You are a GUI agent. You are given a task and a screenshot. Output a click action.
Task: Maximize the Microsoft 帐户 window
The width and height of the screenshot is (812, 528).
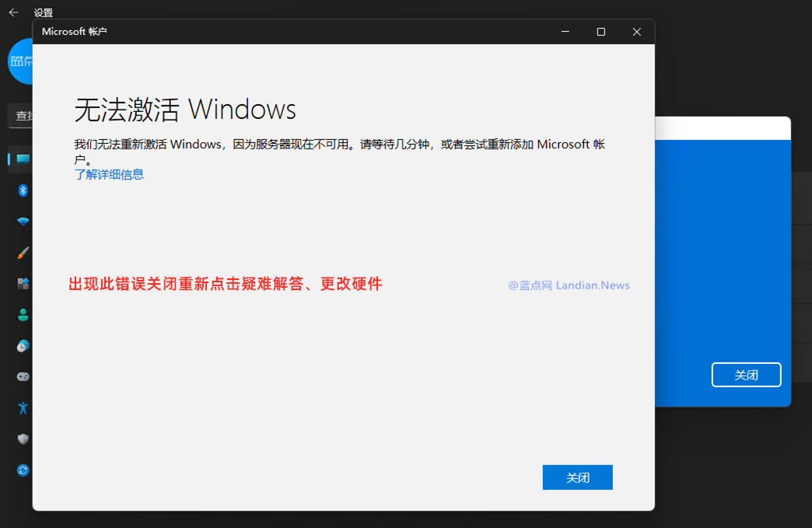600,32
